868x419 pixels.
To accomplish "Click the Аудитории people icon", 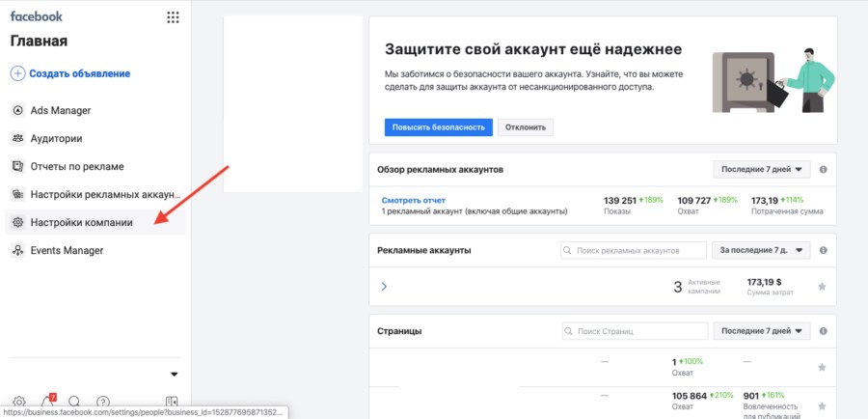I will (17, 139).
